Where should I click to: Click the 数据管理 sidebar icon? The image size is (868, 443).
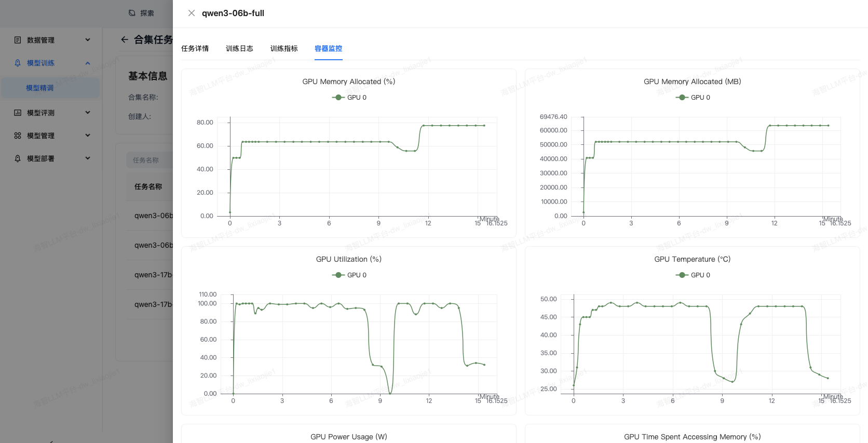point(18,40)
